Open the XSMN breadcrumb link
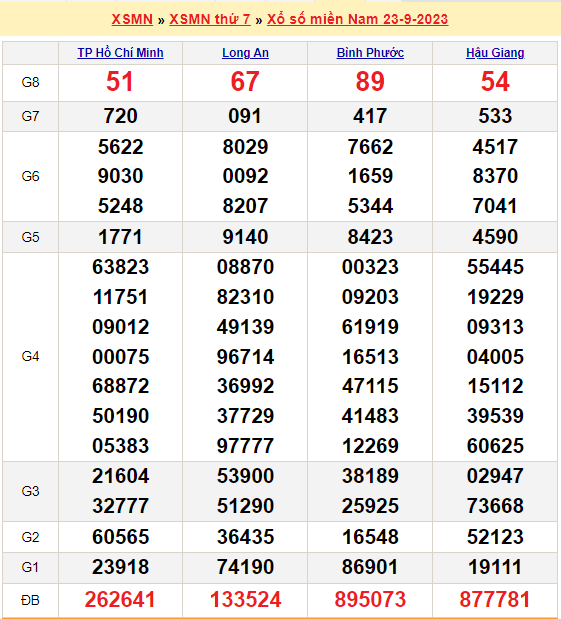Screen dimensions: 561x619 pos(132,19)
